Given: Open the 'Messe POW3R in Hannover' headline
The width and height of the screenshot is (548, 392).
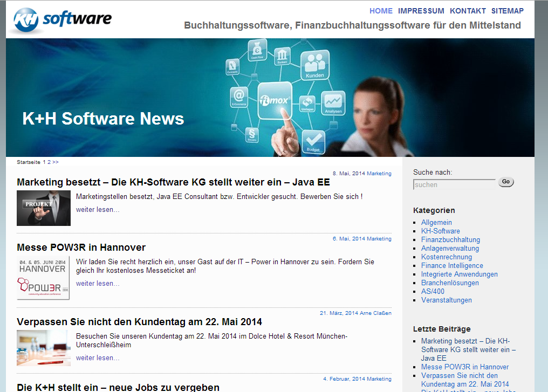Looking at the screenshot, I should click(x=81, y=247).
